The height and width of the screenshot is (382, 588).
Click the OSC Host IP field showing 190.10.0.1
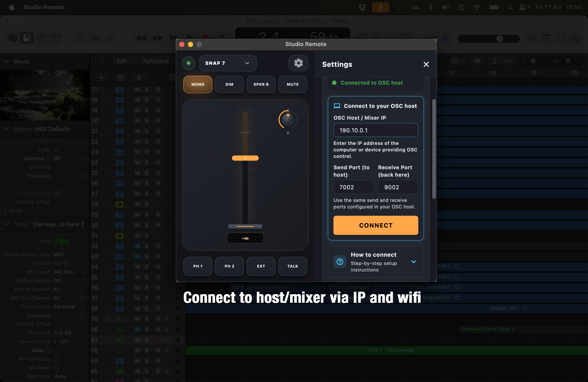tap(375, 130)
